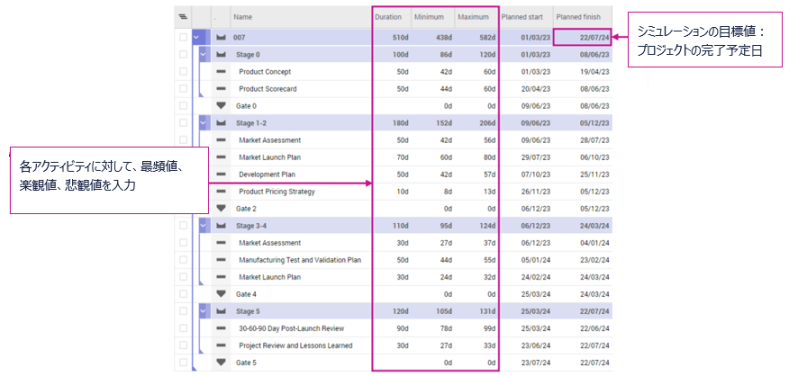Click the milestone icon for Gate 2
This screenshot has width=789, height=376.
[221, 208]
